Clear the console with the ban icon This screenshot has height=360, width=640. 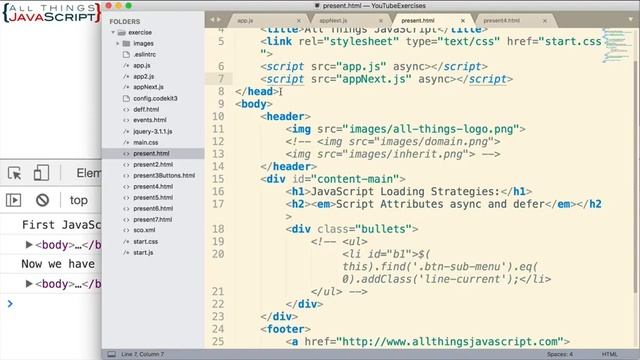42,200
